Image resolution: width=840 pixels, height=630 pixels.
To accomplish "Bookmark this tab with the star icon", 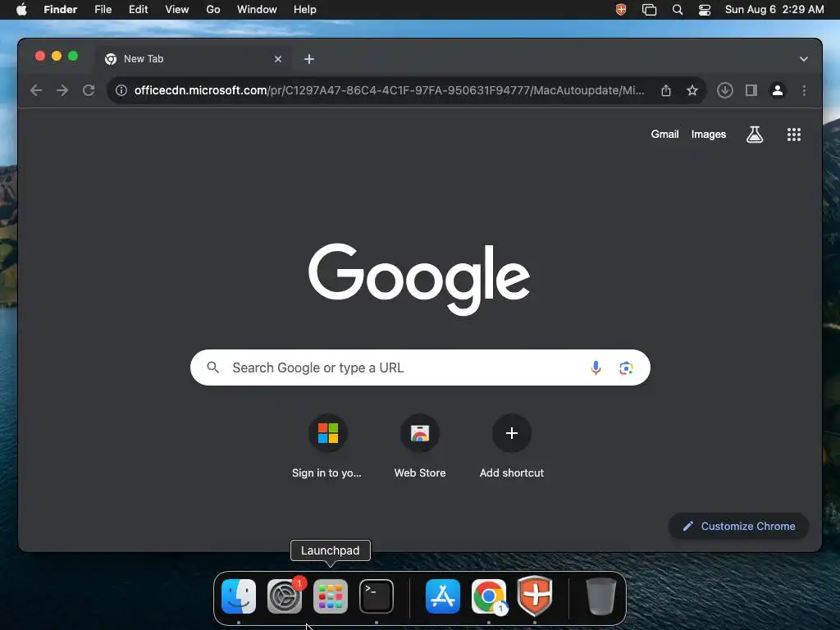I will click(x=692, y=90).
